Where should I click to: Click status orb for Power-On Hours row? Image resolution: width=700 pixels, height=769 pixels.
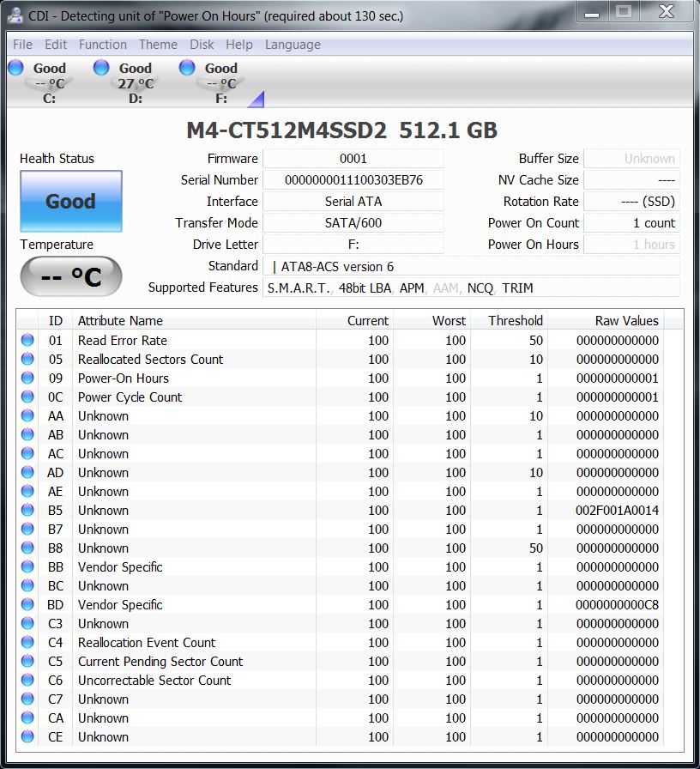click(27, 378)
